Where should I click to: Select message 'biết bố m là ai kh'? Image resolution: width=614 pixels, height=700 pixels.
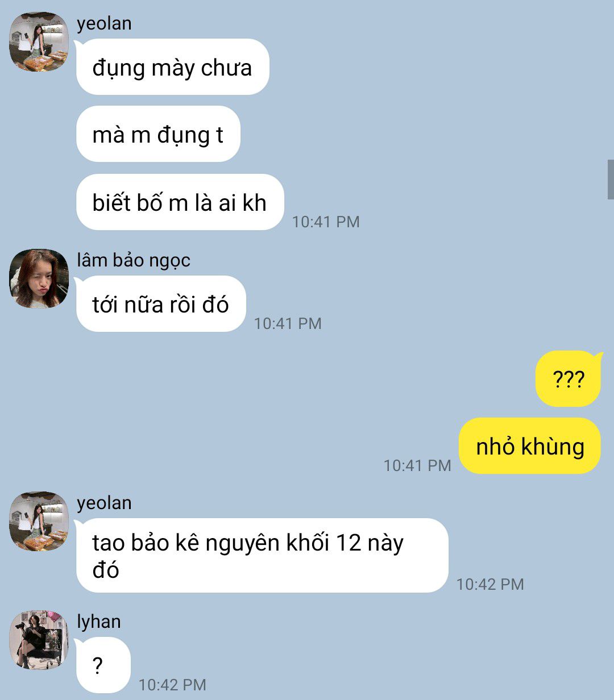pyautogui.click(x=180, y=202)
